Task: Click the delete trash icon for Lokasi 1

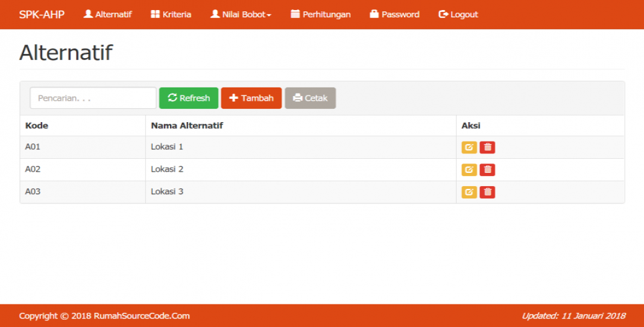Action: (487, 147)
